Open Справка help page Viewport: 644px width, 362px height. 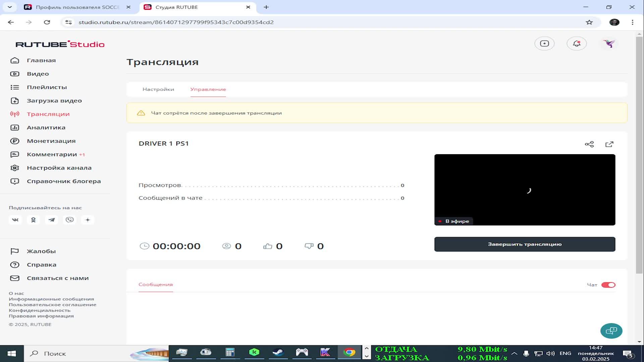(x=41, y=264)
